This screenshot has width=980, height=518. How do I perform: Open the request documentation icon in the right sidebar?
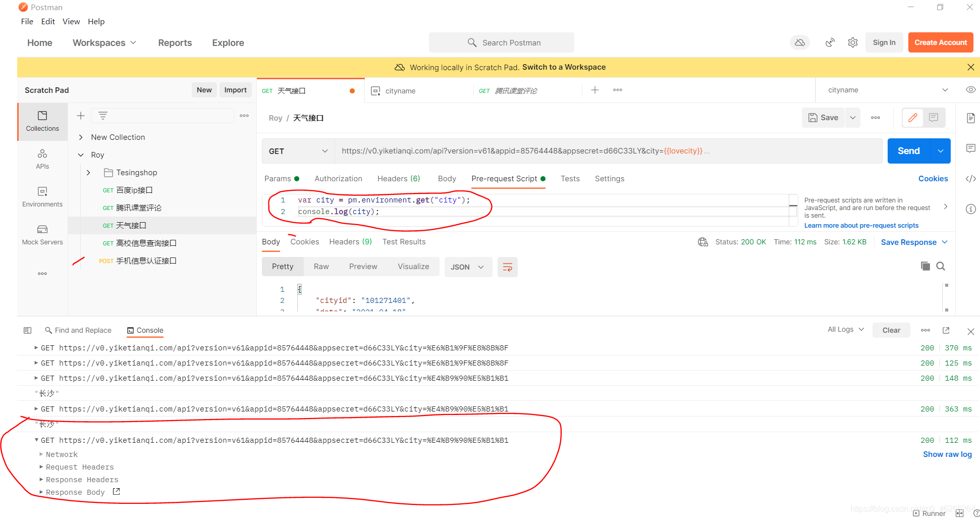click(970, 118)
